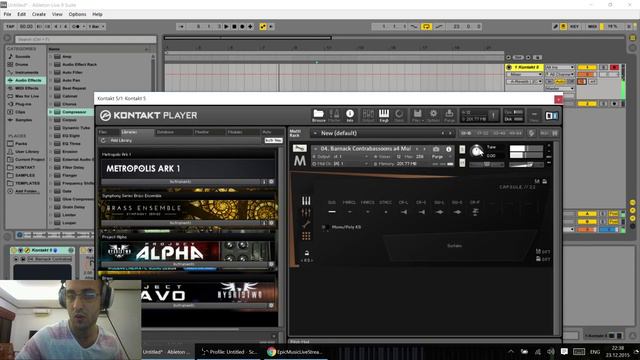Click the Kontakt panic exclamation button
The width and height of the screenshot is (640, 360).
tap(493, 116)
